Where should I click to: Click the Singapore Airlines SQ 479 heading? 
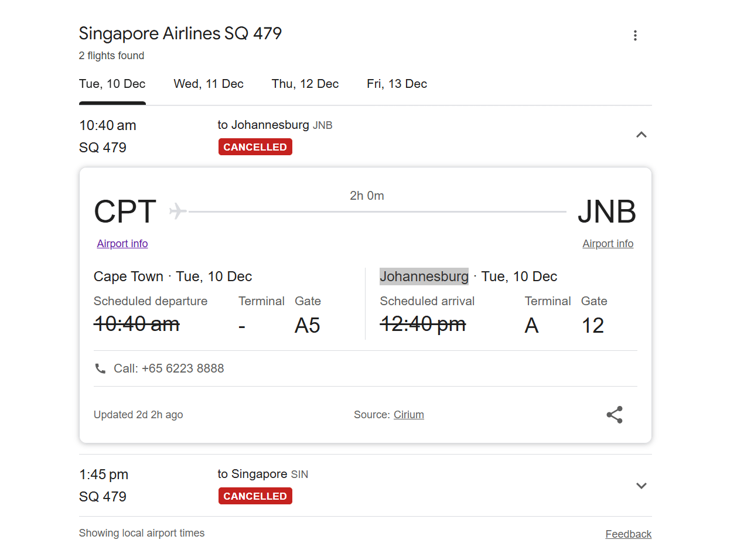(180, 33)
